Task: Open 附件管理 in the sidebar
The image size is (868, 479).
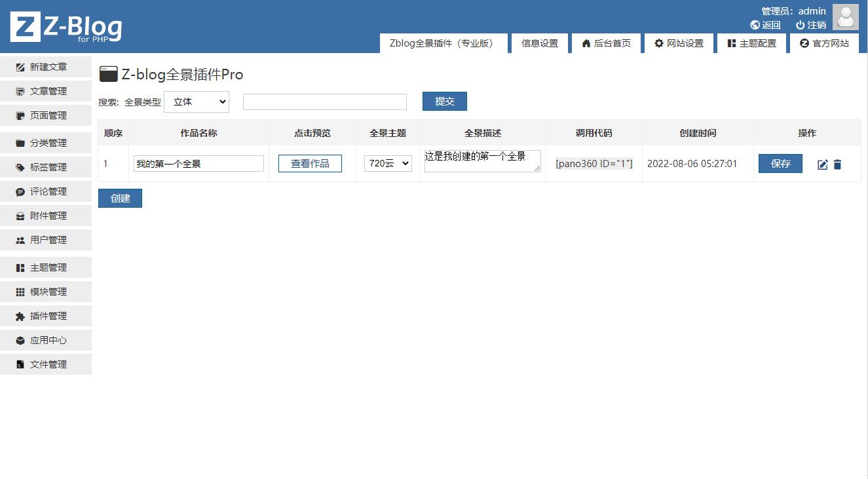Action: click(46, 216)
